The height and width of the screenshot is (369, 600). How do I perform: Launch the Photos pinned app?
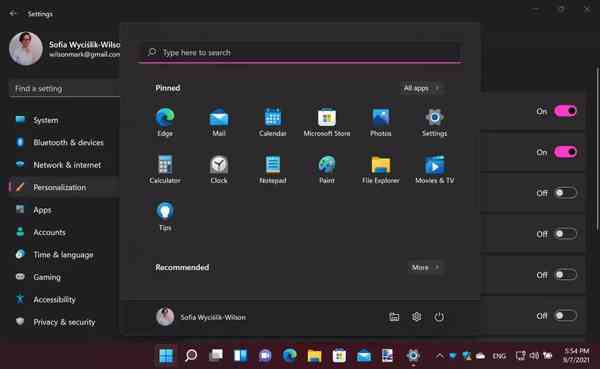381,122
